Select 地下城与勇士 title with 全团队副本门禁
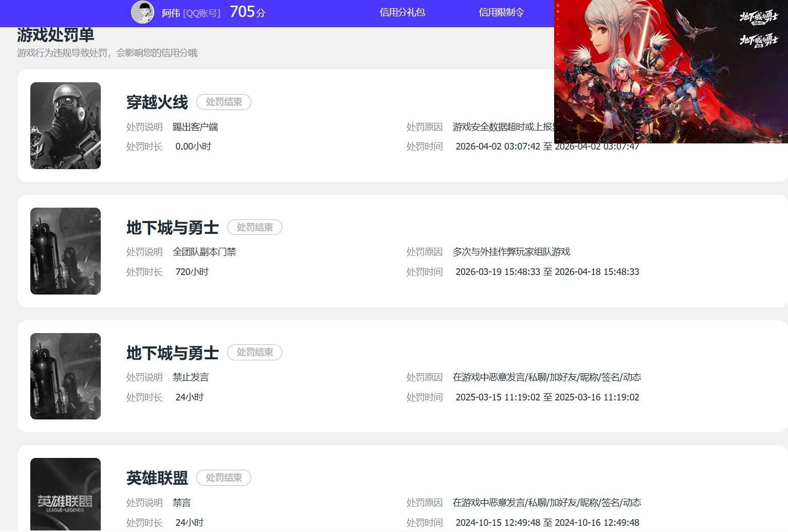 tap(173, 228)
